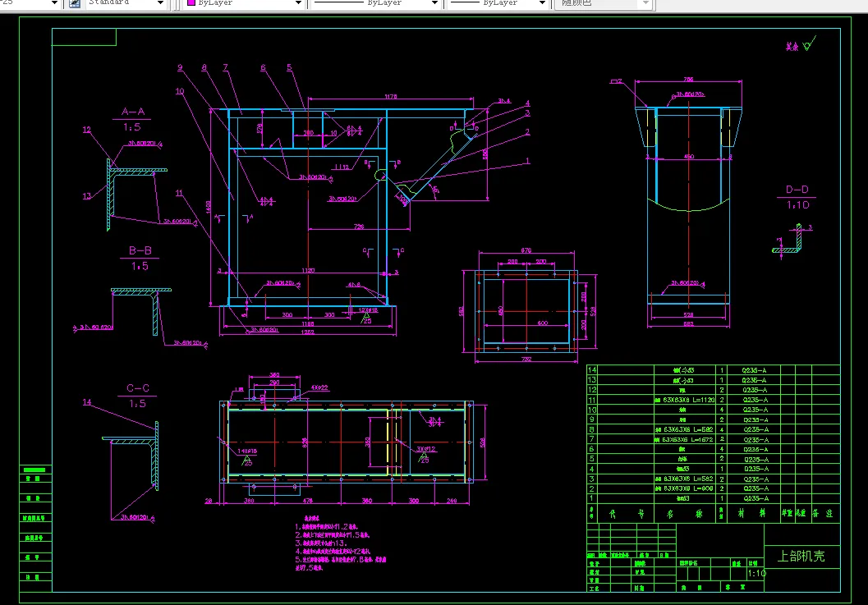The width and height of the screenshot is (868, 605).
Task: Click 63X63X6 L=608 in parts list row 2
Action: pos(684,488)
